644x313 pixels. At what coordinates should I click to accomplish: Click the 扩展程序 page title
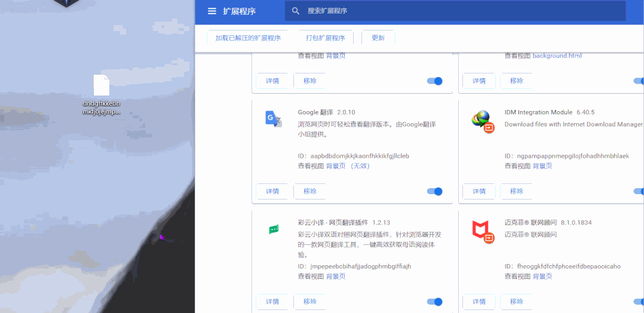point(240,11)
